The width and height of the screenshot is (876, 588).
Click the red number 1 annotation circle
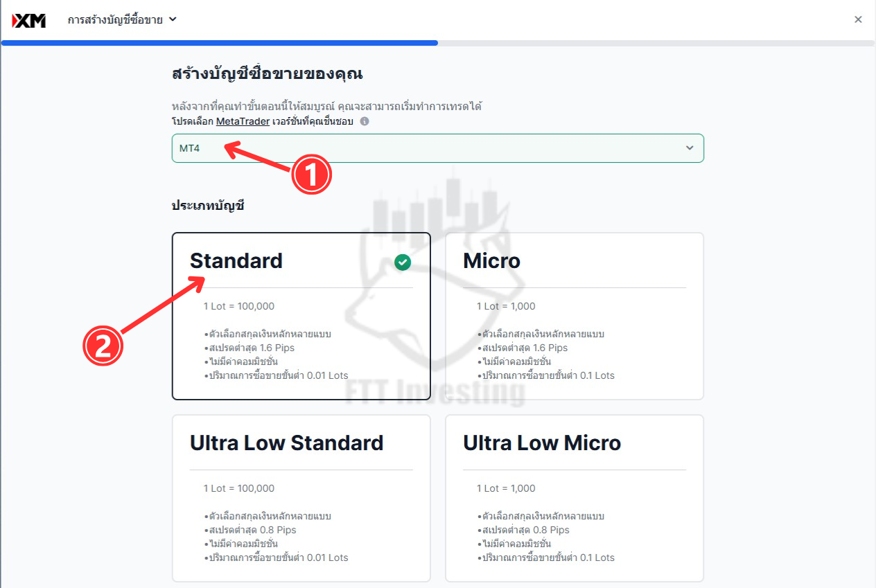click(311, 175)
